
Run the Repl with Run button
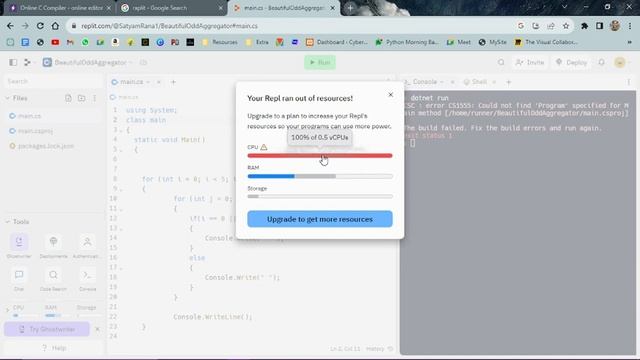pos(320,62)
